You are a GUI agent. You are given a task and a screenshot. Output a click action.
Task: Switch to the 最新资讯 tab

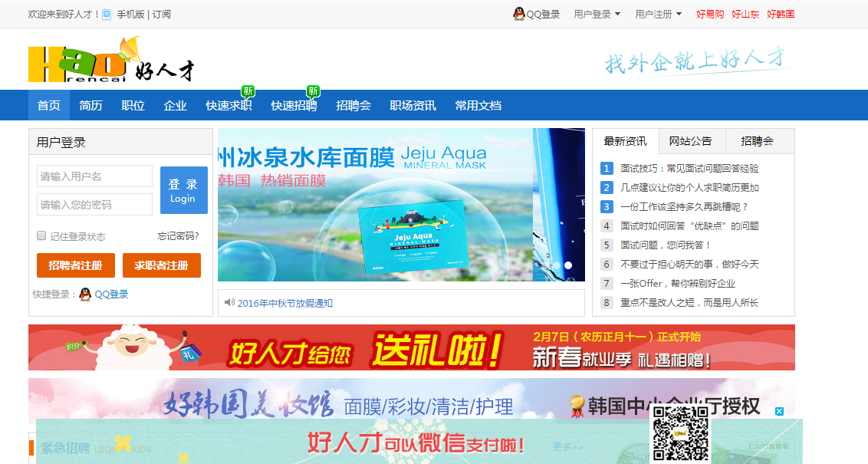tap(626, 141)
